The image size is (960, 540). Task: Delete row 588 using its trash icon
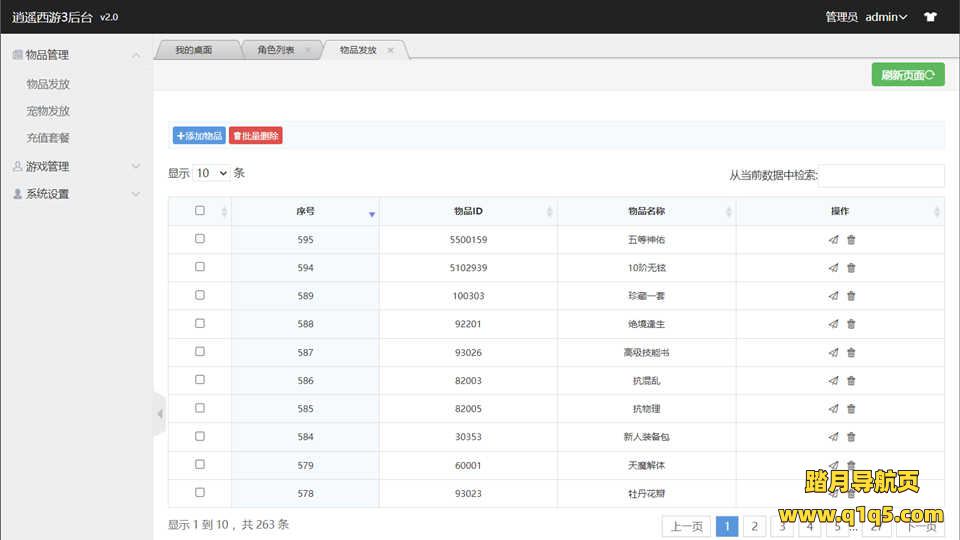point(851,324)
